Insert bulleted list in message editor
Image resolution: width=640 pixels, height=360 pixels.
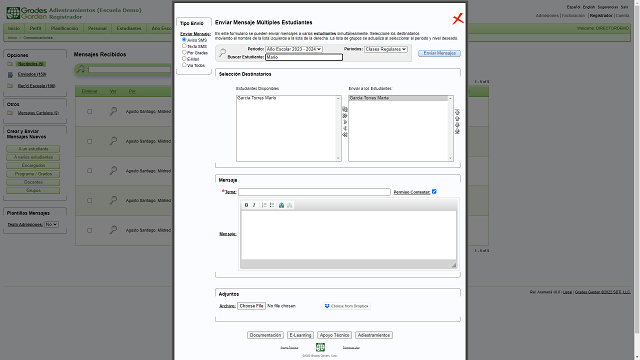click(x=272, y=205)
